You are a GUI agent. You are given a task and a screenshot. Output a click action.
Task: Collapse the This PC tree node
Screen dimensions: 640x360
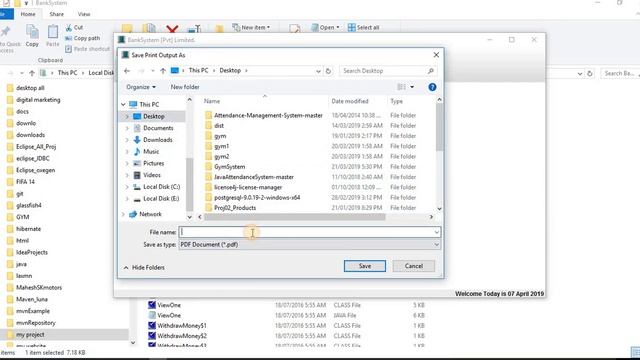(123, 104)
